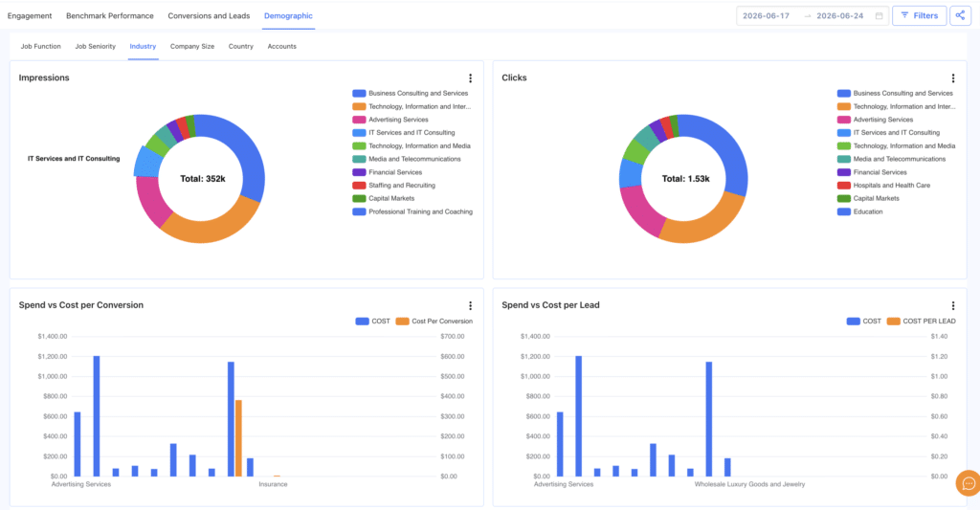Click the Filters funnel button
The height and width of the screenshot is (510, 980).
pyautogui.click(x=920, y=15)
